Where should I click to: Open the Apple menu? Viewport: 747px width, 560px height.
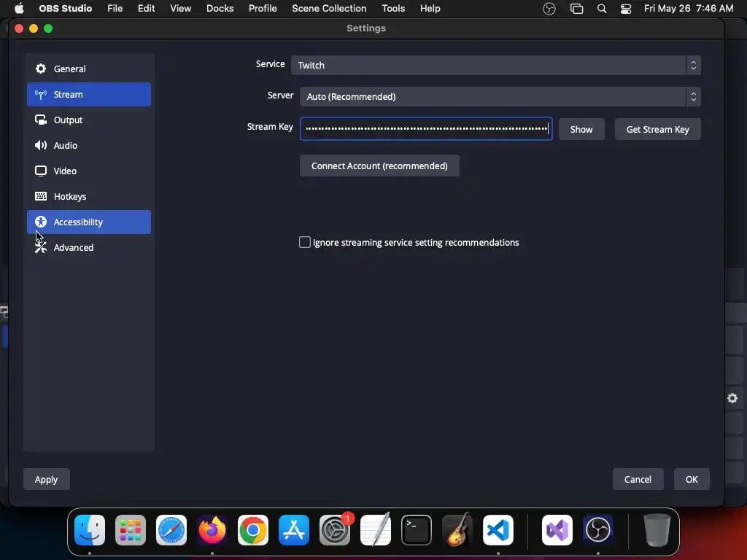pos(19,9)
